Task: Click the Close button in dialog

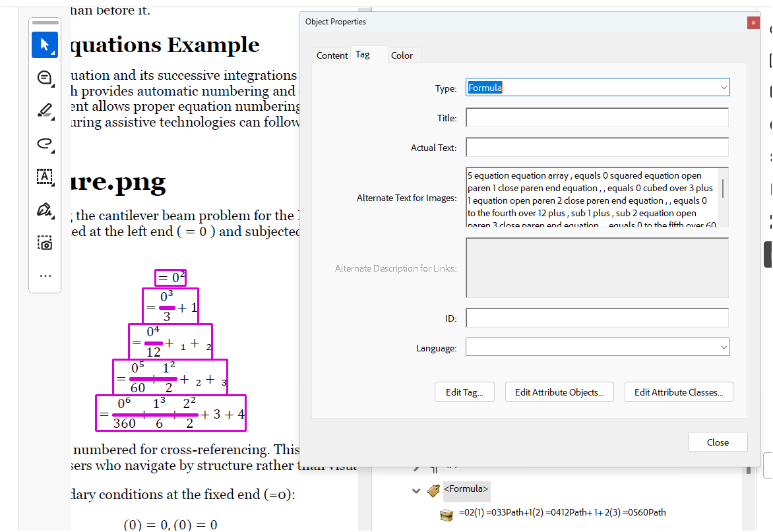Action: pos(718,442)
